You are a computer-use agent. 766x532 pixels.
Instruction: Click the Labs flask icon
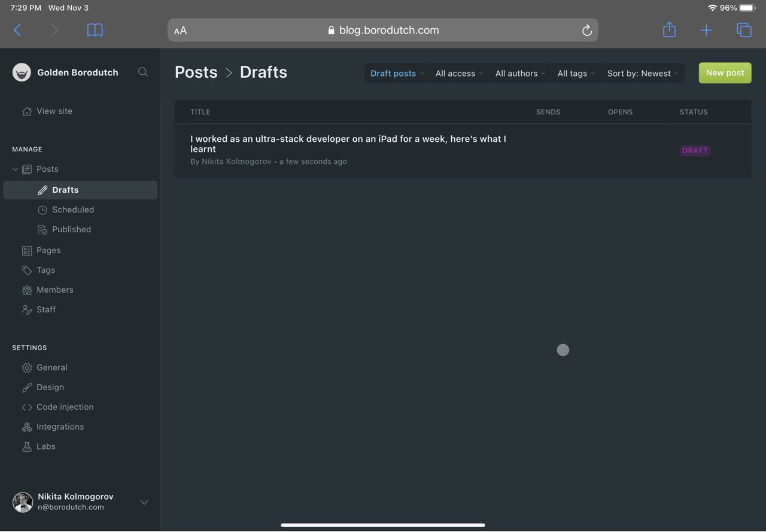(x=27, y=447)
